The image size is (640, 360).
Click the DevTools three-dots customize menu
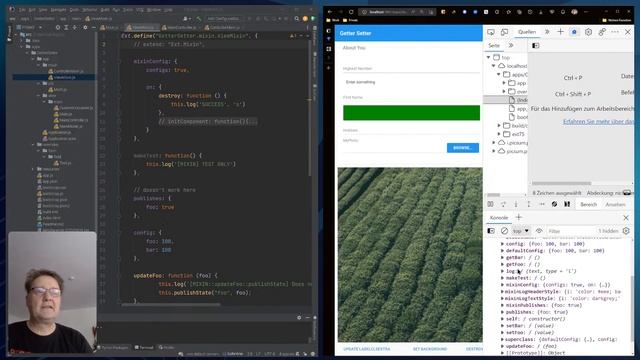click(615, 32)
